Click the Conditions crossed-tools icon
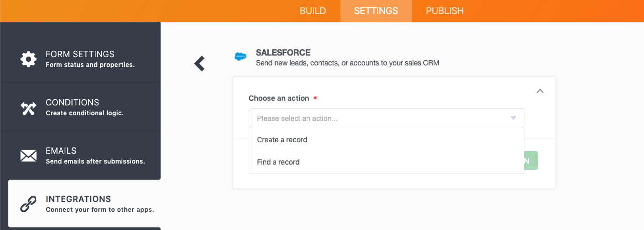This screenshot has height=230, width=644. tap(28, 107)
